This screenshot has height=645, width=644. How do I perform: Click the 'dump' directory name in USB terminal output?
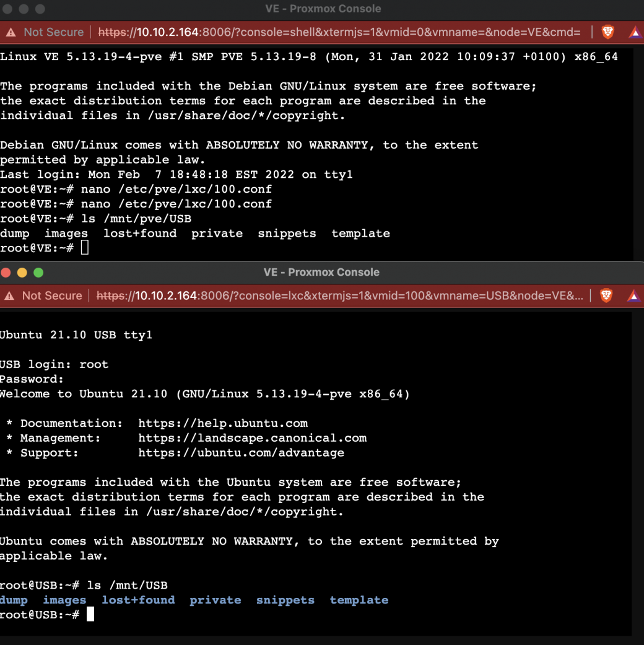[x=14, y=600]
